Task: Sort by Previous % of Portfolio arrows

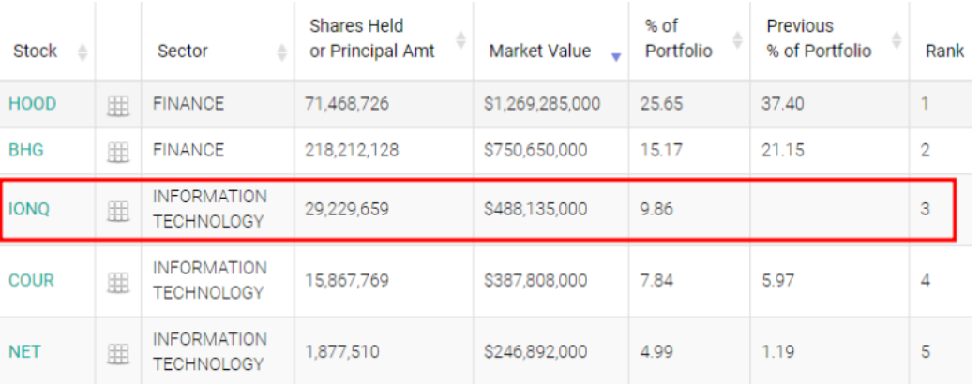Action: tap(897, 39)
